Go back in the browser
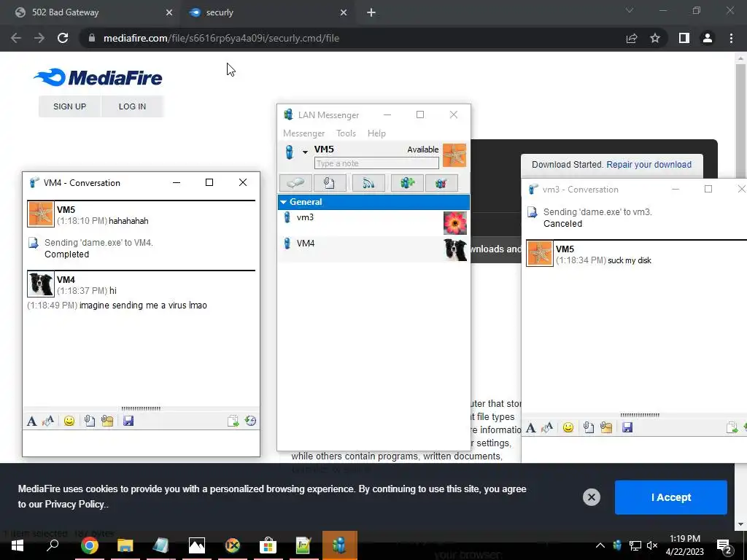Screen dimensions: 747x560 click(16, 38)
